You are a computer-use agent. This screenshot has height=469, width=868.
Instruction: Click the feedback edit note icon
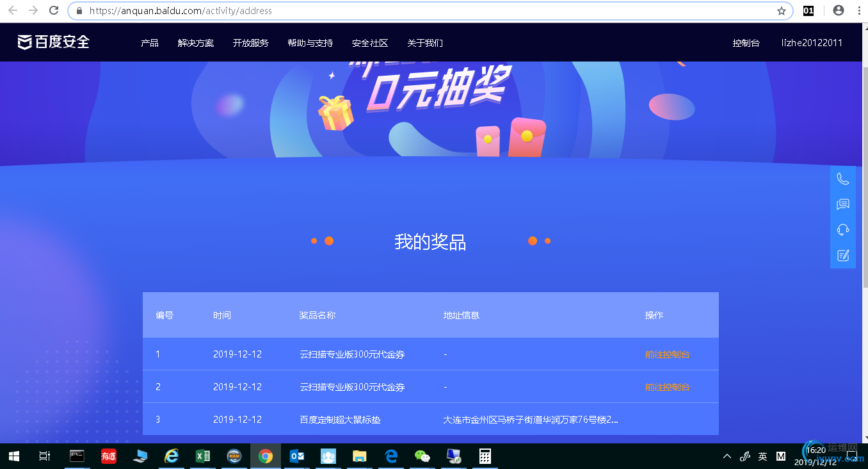(x=843, y=256)
